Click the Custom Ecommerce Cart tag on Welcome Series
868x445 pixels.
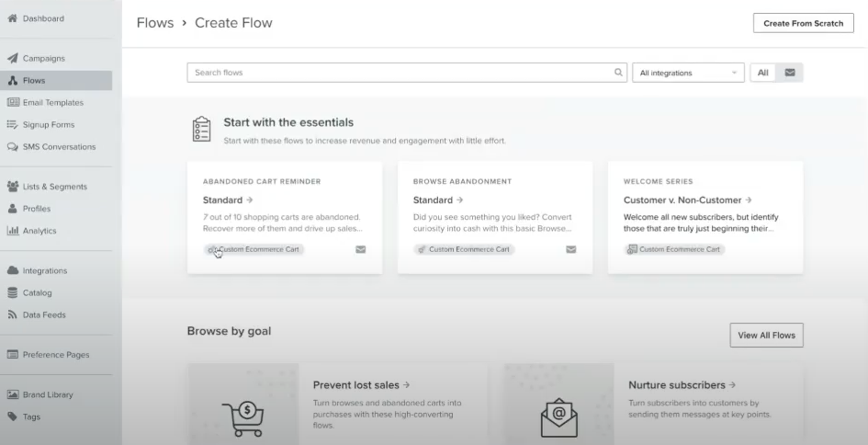(675, 249)
